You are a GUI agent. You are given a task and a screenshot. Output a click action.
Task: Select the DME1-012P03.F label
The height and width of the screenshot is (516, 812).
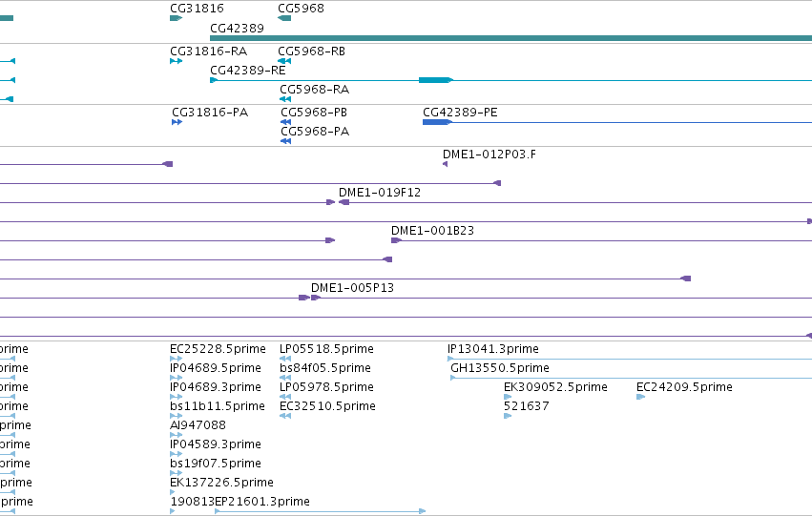(489, 155)
